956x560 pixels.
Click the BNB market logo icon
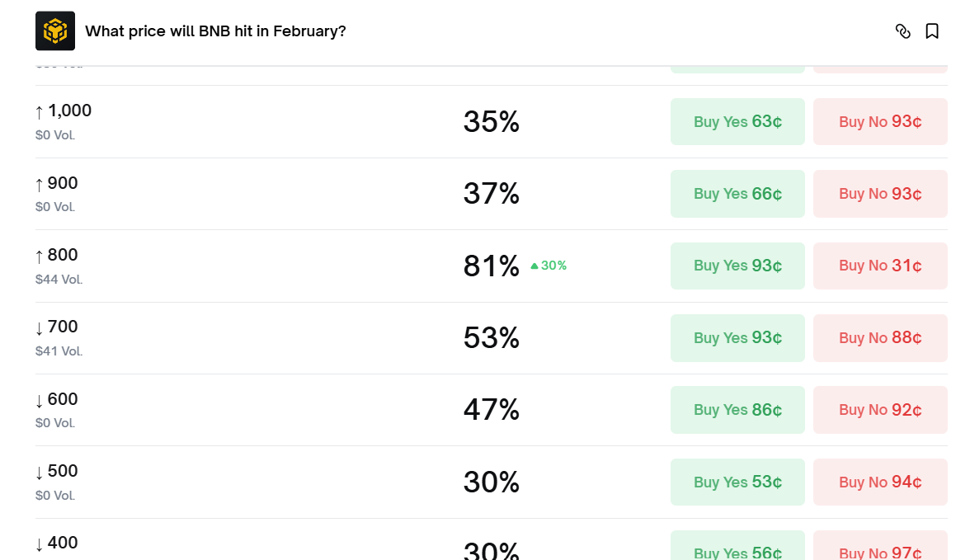point(54,31)
